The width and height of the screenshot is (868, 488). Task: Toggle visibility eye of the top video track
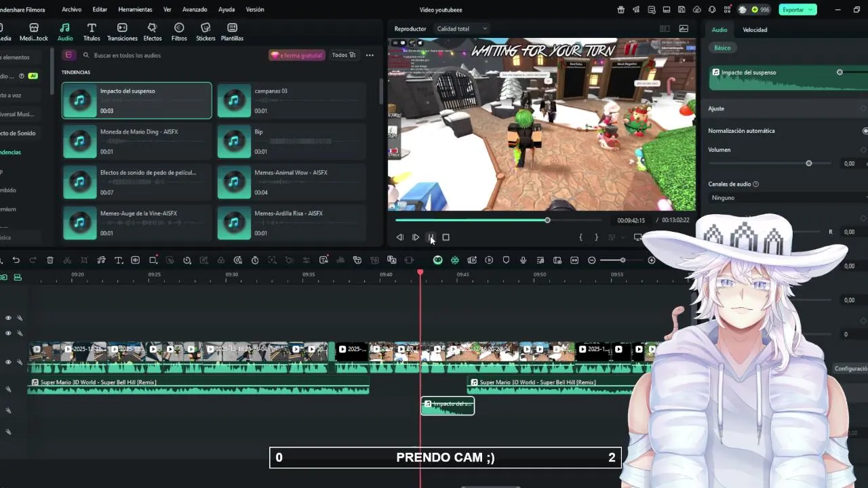(8, 318)
